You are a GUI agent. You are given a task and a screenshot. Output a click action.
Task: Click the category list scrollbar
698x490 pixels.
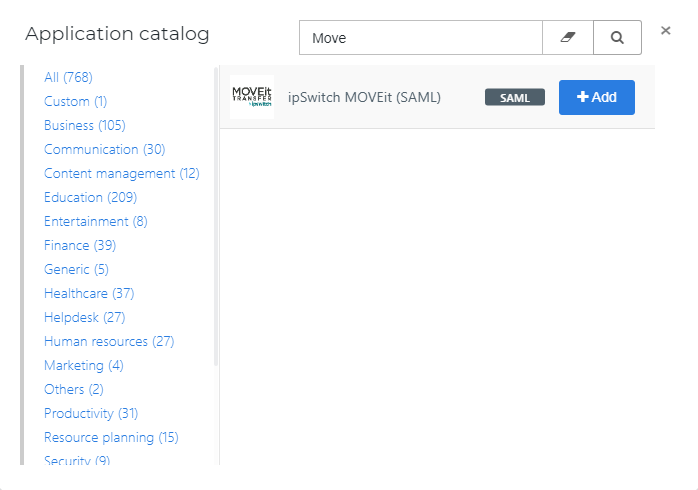click(x=216, y=216)
